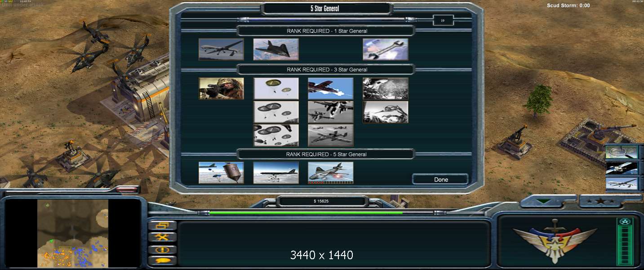Close the generals powers window with Done
Screen dimensions: 644x270
[x=440, y=180]
